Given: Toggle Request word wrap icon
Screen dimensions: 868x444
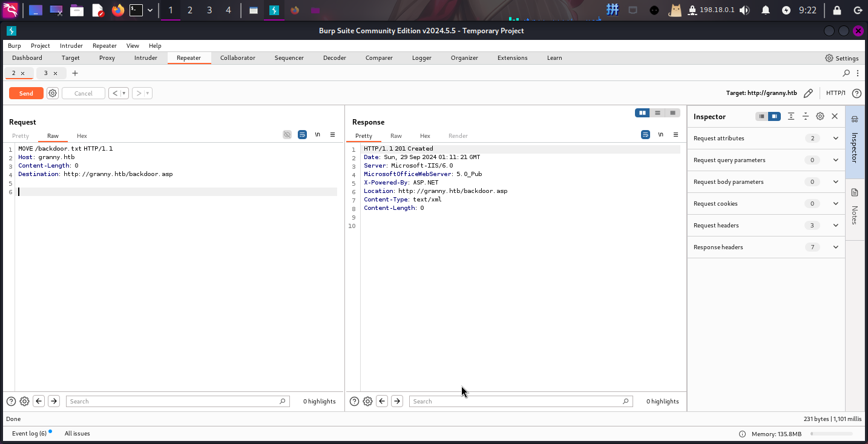Looking at the screenshot, I should pos(302,135).
